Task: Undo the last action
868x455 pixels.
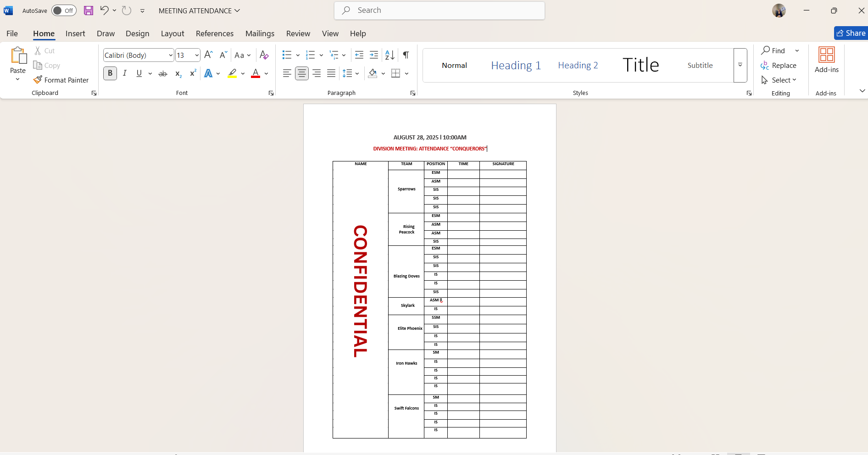Action: (x=104, y=11)
